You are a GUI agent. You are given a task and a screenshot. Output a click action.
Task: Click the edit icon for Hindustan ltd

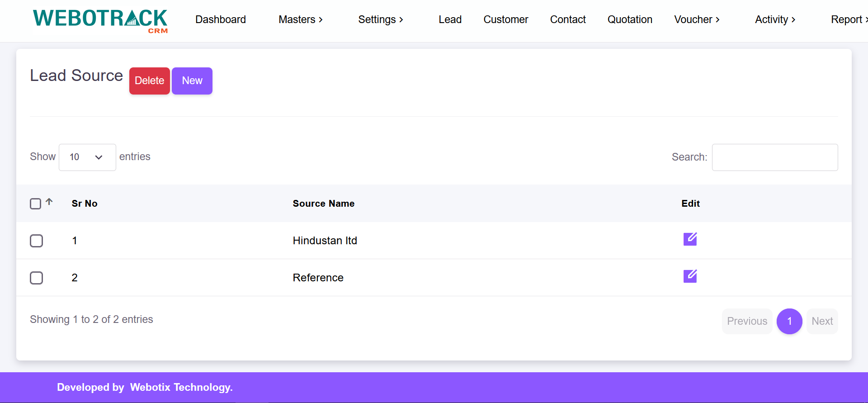(x=690, y=239)
